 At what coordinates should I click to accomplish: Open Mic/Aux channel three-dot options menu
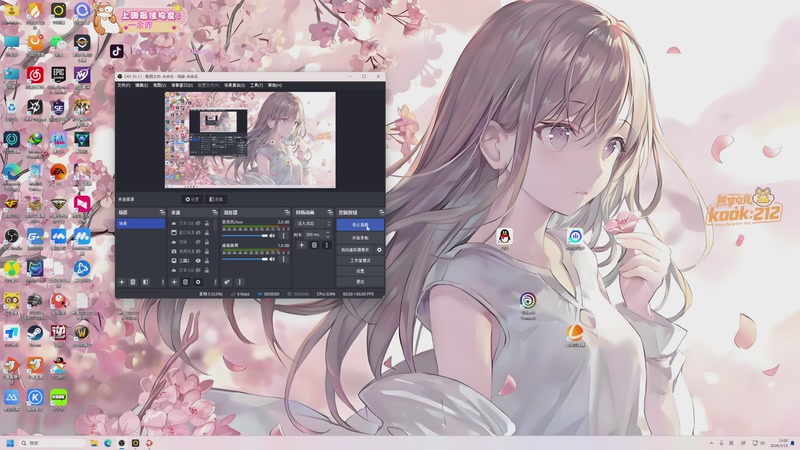(x=283, y=236)
